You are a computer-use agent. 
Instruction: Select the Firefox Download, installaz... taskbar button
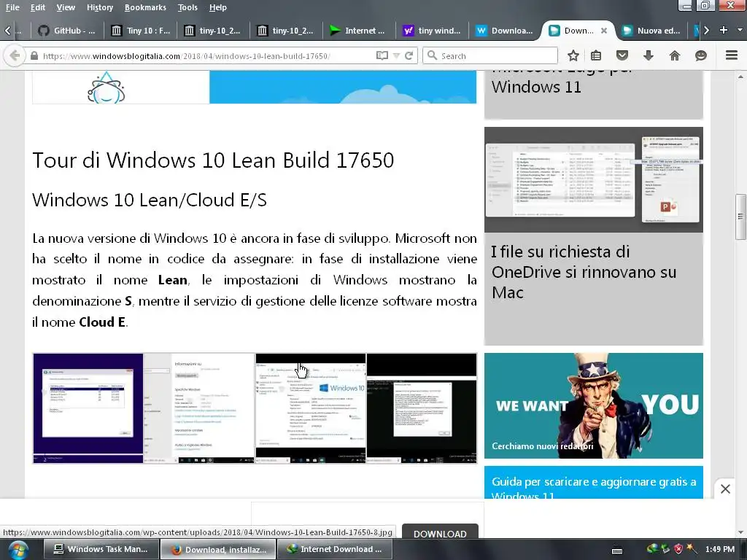217,549
